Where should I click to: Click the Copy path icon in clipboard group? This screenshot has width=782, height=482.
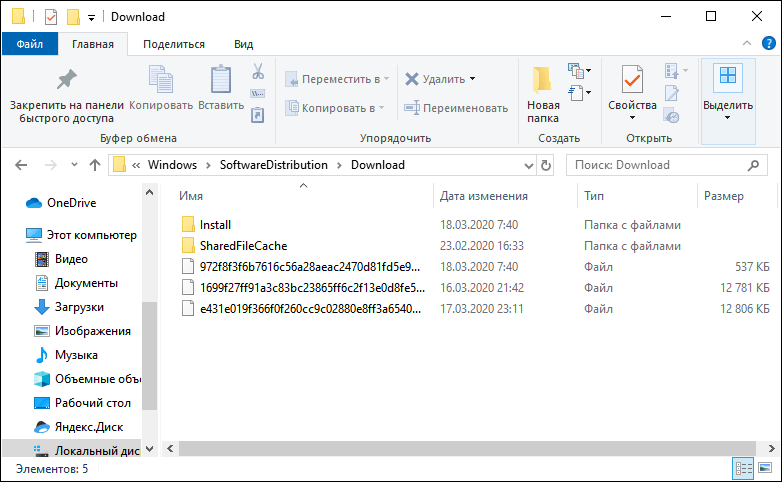click(x=257, y=94)
